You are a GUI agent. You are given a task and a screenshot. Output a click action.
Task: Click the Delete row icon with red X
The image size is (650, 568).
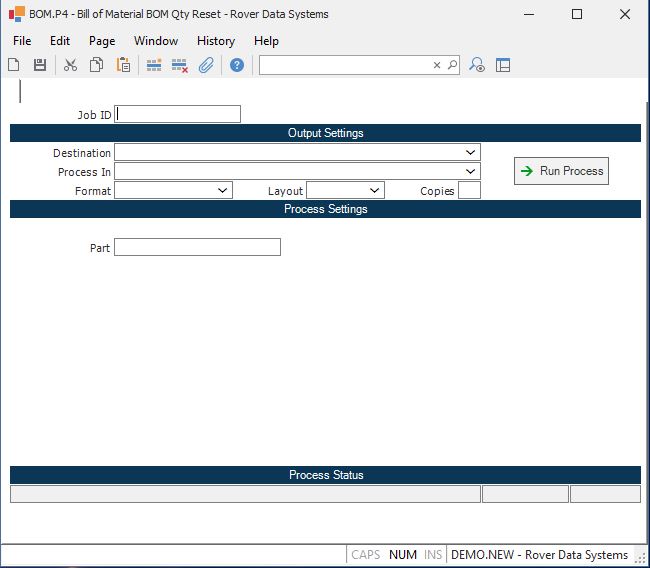coord(180,65)
